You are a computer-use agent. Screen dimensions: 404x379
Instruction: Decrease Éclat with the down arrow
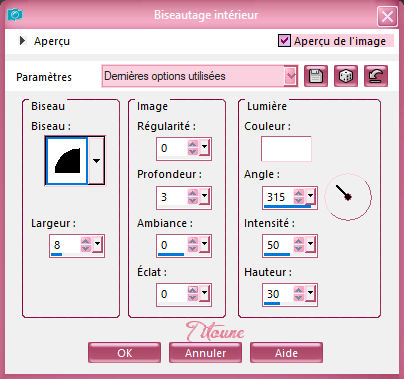[x=193, y=298]
